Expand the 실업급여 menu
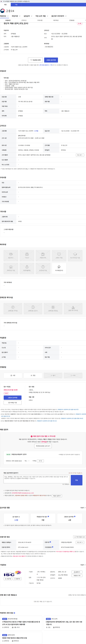This screenshot has height=644, width=86. coord(28,16)
